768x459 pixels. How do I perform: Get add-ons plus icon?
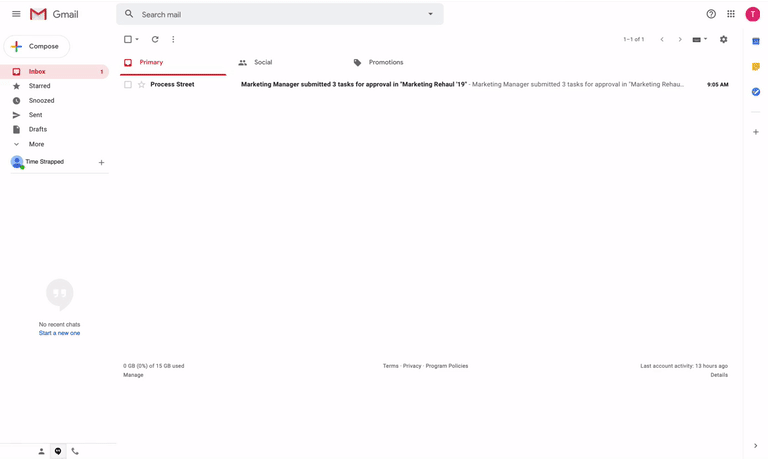(x=756, y=132)
